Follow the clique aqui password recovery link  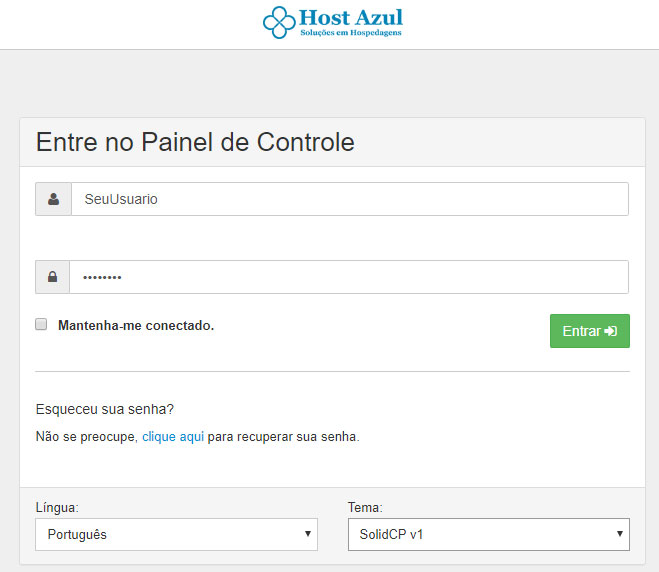coord(173,437)
